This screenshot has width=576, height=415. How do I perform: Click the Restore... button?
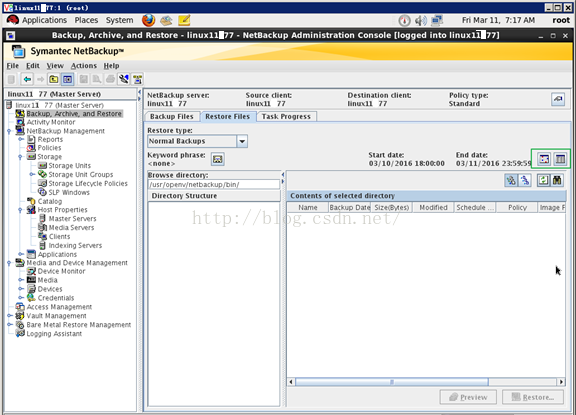[533, 397]
